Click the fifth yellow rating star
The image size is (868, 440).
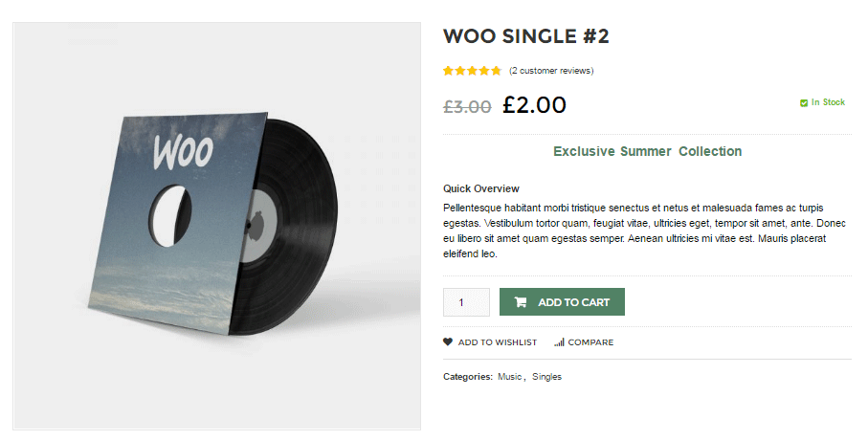[x=496, y=71]
